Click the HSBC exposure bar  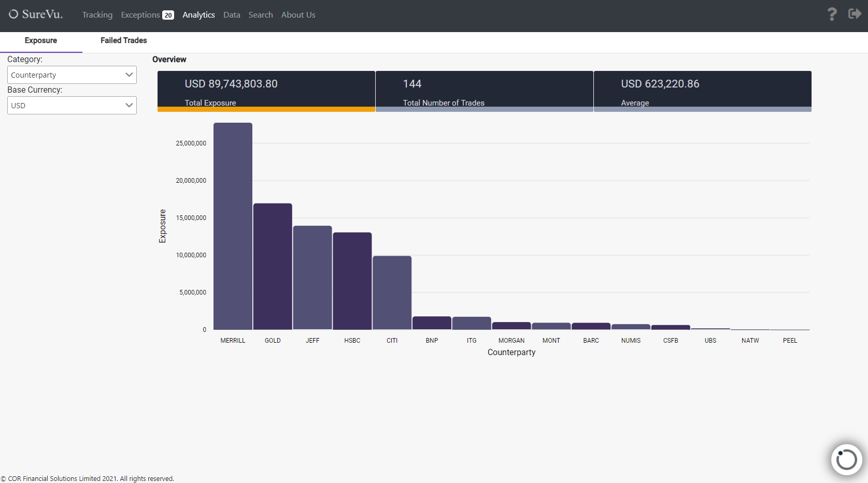(352, 281)
